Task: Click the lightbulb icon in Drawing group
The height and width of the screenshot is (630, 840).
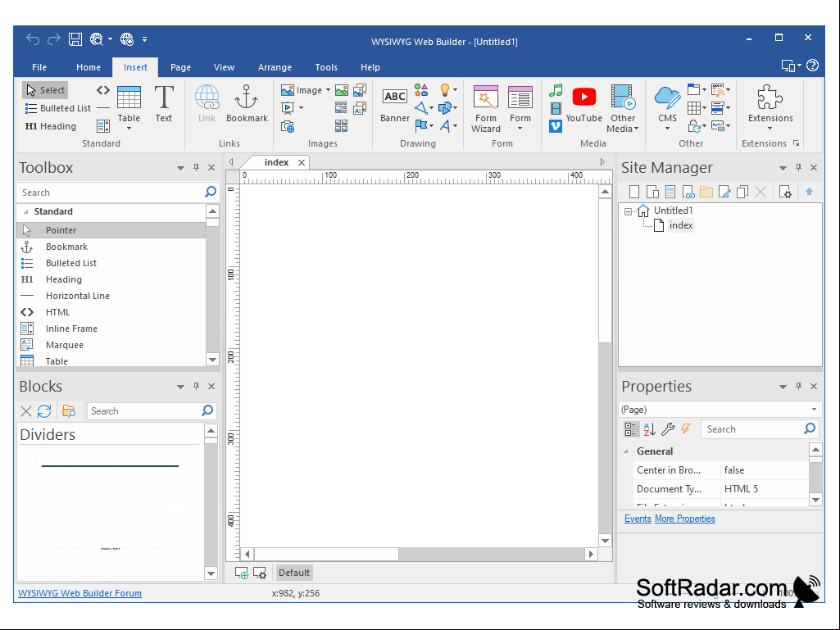Action: (445, 90)
